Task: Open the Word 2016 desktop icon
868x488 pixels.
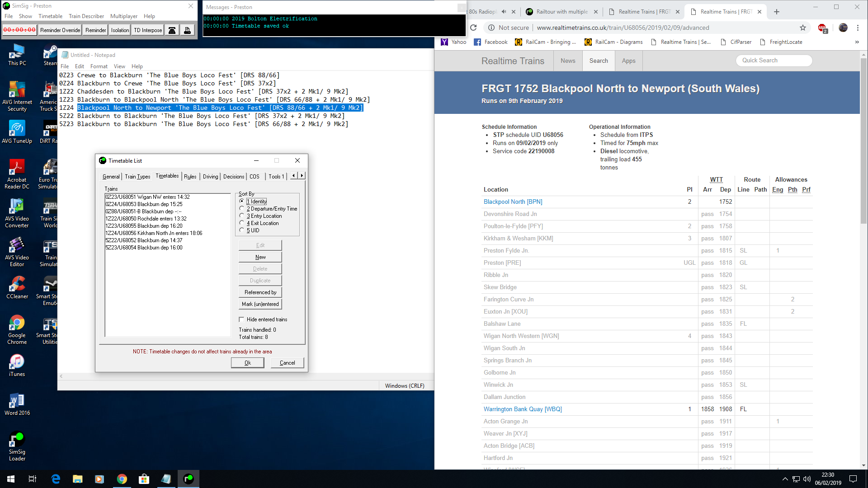Action: click(x=17, y=404)
